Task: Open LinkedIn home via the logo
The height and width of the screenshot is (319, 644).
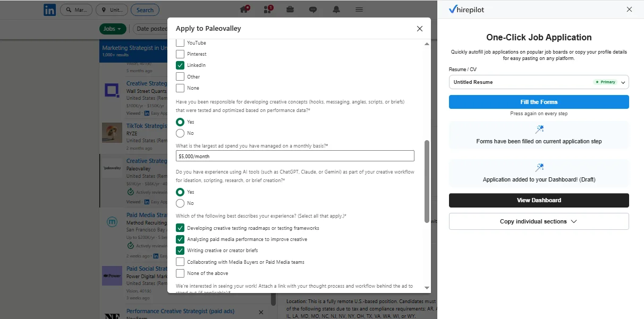Action: click(x=50, y=10)
